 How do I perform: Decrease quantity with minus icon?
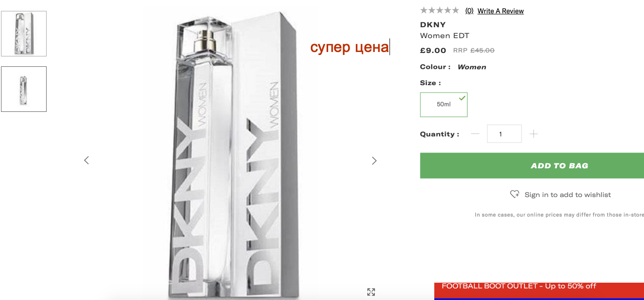coord(475,134)
